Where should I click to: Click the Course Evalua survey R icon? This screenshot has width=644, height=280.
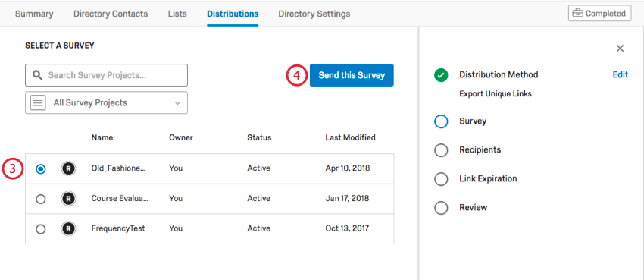pos(69,199)
